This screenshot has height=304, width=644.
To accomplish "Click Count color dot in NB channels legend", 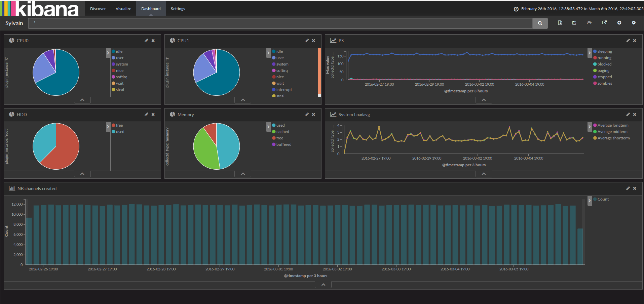I will pos(595,199).
